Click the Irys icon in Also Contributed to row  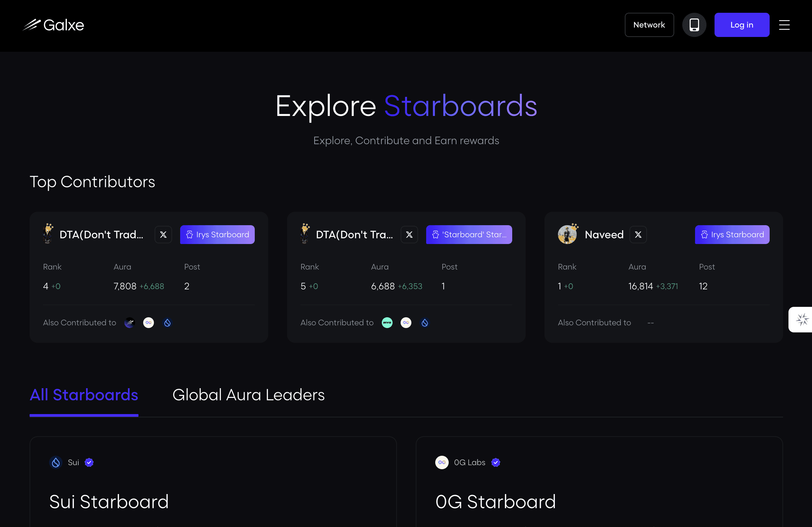[387, 322]
